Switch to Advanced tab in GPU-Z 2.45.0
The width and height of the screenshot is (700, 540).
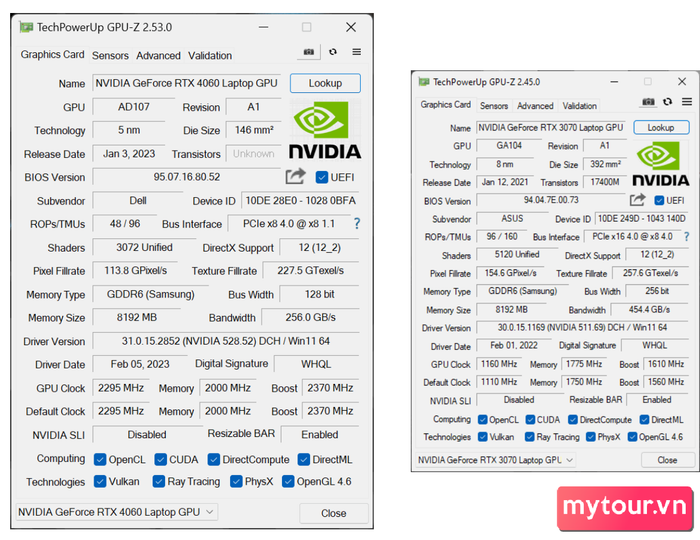click(x=535, y=106)
